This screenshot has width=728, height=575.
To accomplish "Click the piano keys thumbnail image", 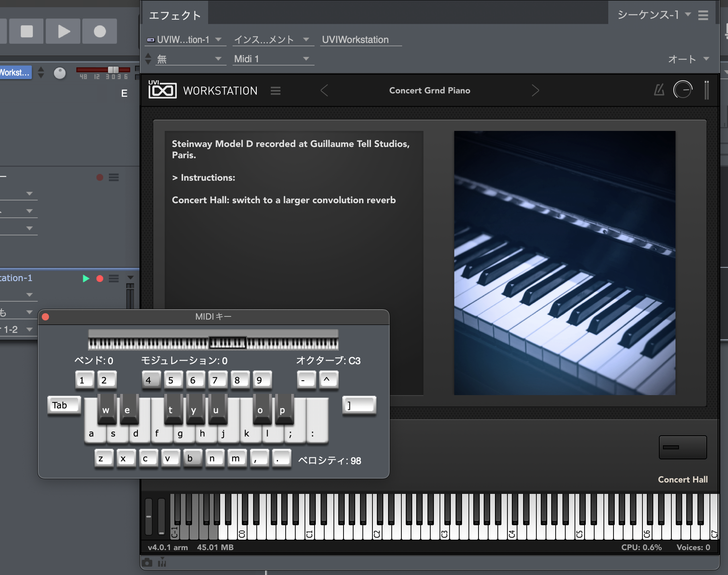I will click(564, 263).
